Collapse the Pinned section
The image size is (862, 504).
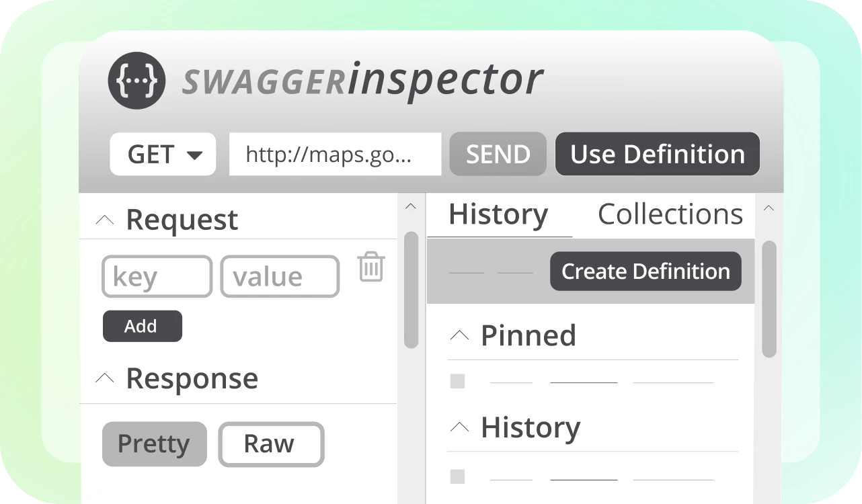[x=459, y=335]
